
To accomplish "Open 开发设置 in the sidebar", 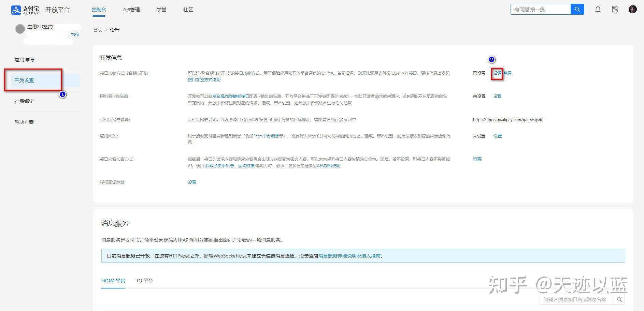I will [45, 80].
